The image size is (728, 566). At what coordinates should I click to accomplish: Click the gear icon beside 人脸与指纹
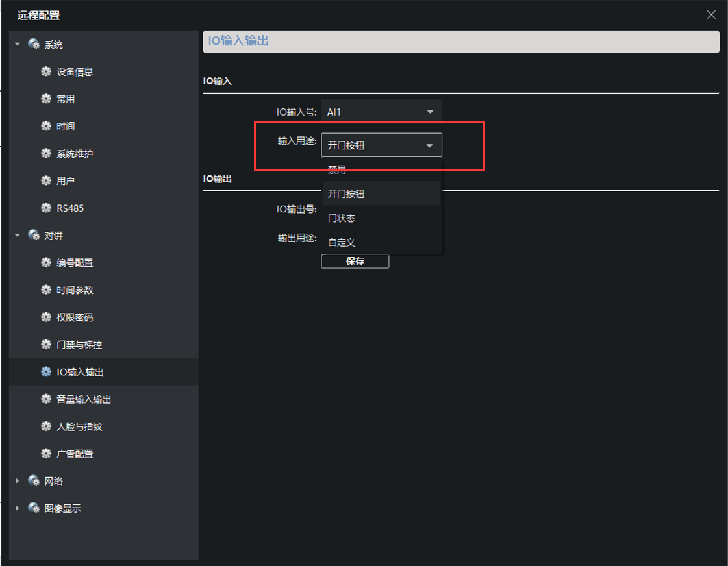46,426
